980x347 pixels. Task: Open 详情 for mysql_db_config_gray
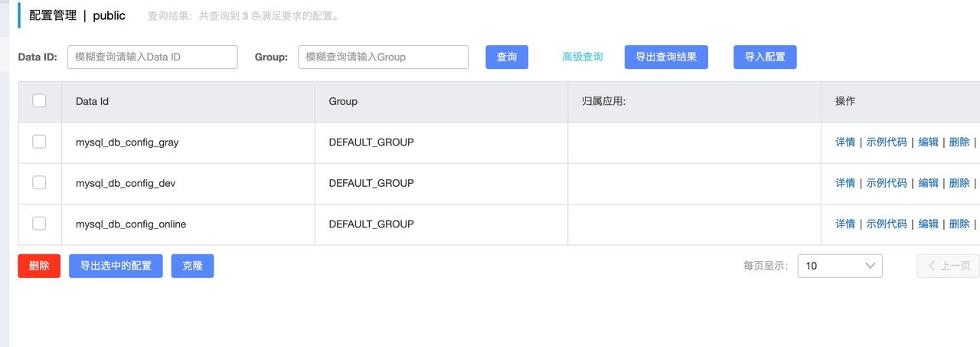tap(845, 142)
